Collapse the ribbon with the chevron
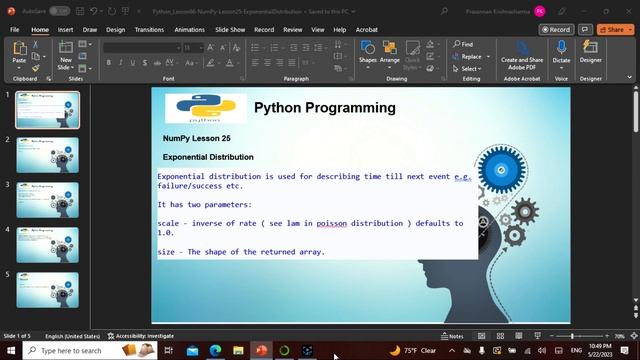 pyautogui.click(x=629, y=77)
